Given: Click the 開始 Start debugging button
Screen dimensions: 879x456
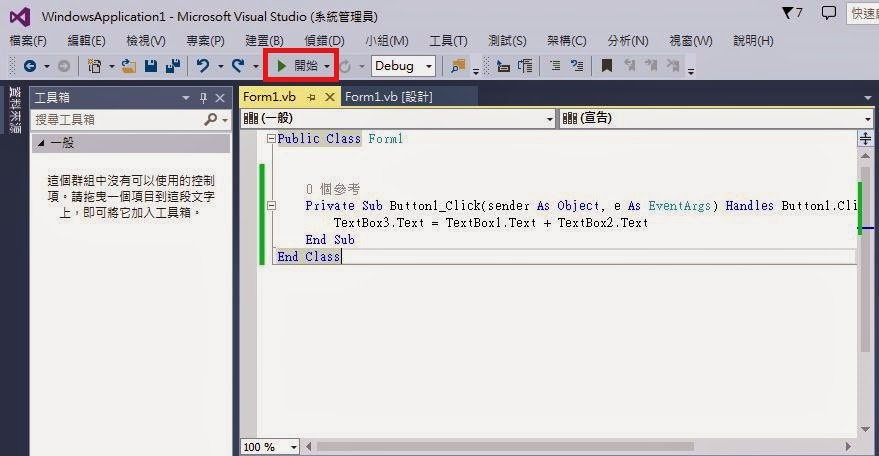Looking at the screenshot, I should (297, 66).
